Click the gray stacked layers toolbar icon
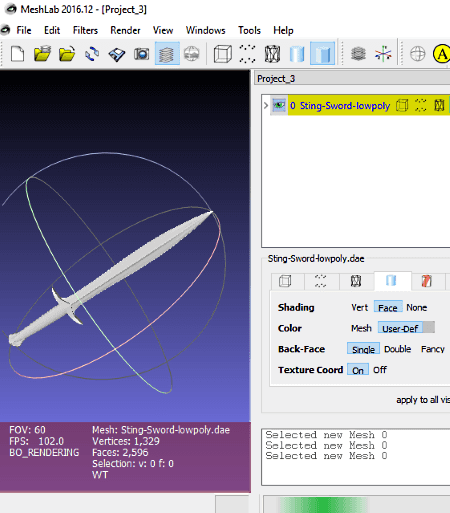Screen dimensions: 450x513 [x=358, y=54]
